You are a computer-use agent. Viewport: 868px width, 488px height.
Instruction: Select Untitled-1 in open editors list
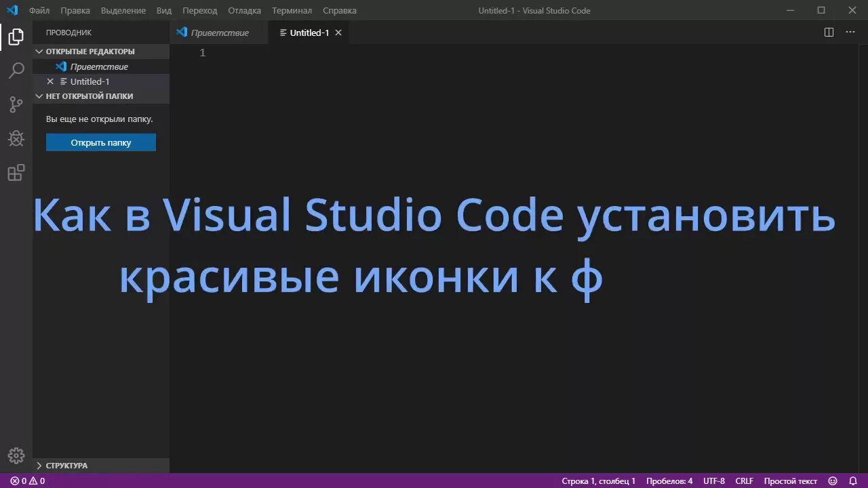tap(101, 81)
